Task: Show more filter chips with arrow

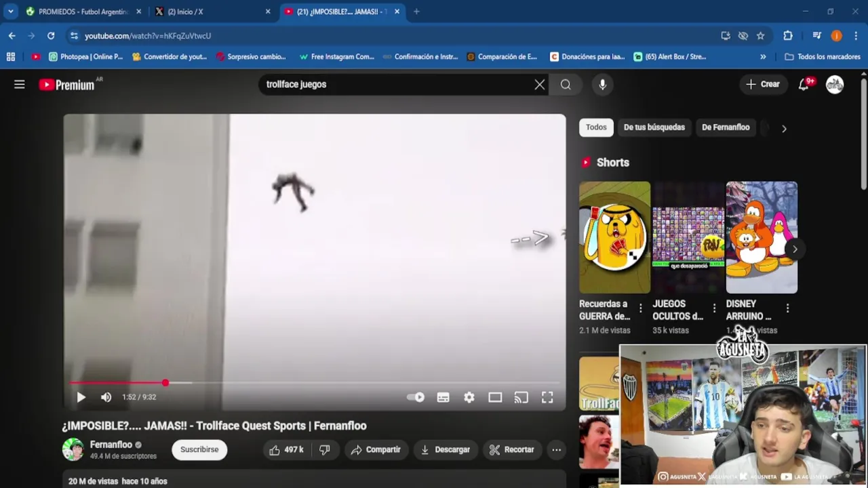Action: (784, 128)
